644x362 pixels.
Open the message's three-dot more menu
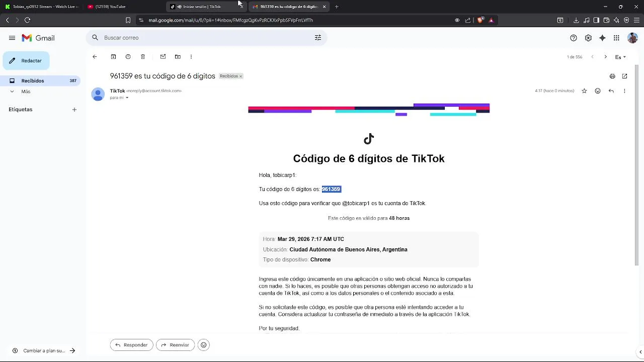[x=624, y=91]
